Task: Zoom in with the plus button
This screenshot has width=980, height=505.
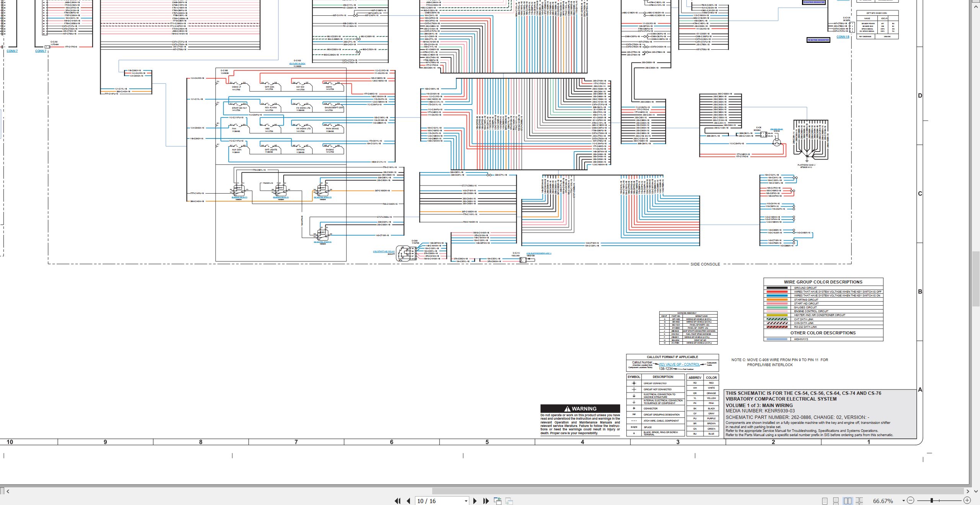Action: coord(967,500)
